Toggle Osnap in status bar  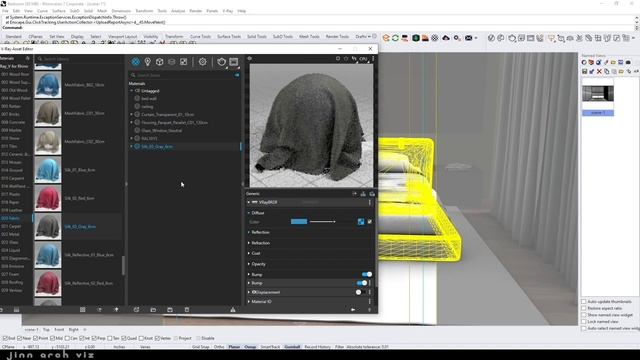pos(250,347)
